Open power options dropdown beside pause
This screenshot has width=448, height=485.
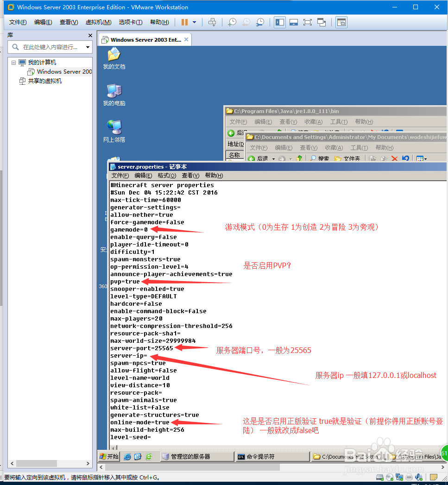[x=194, y=22]
